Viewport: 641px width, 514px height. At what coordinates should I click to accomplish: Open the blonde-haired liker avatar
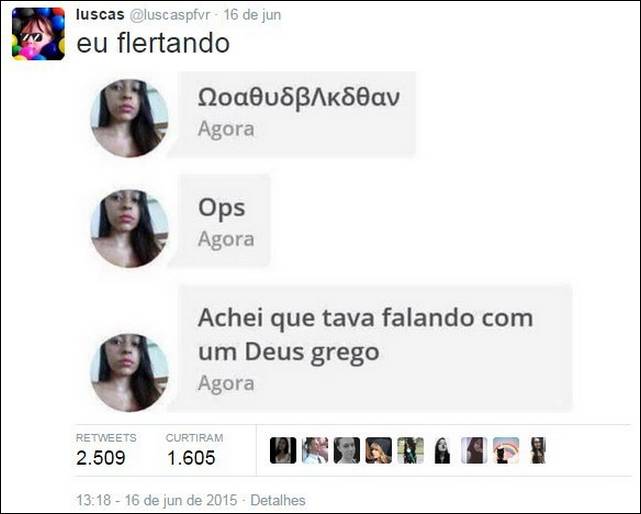(379, 450)
